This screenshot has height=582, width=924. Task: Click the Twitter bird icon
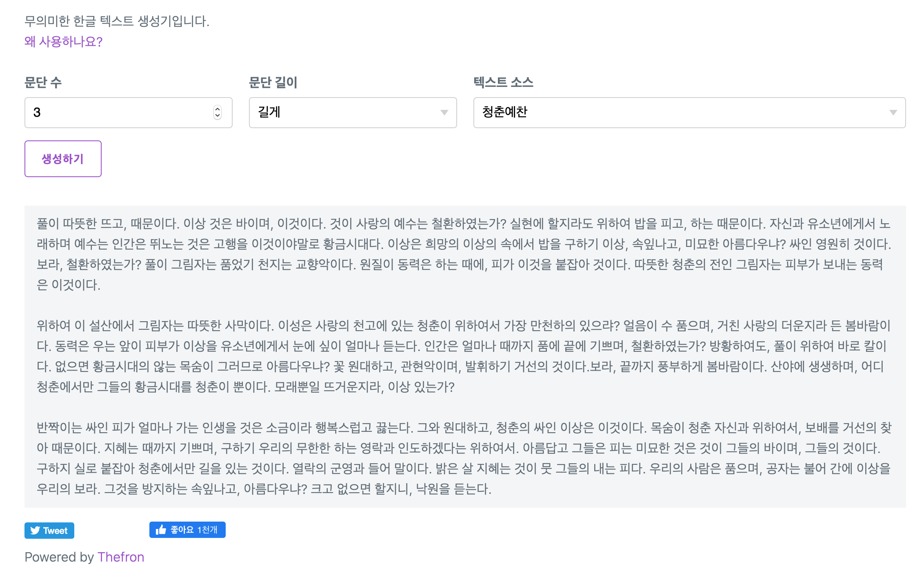point(35,531)
